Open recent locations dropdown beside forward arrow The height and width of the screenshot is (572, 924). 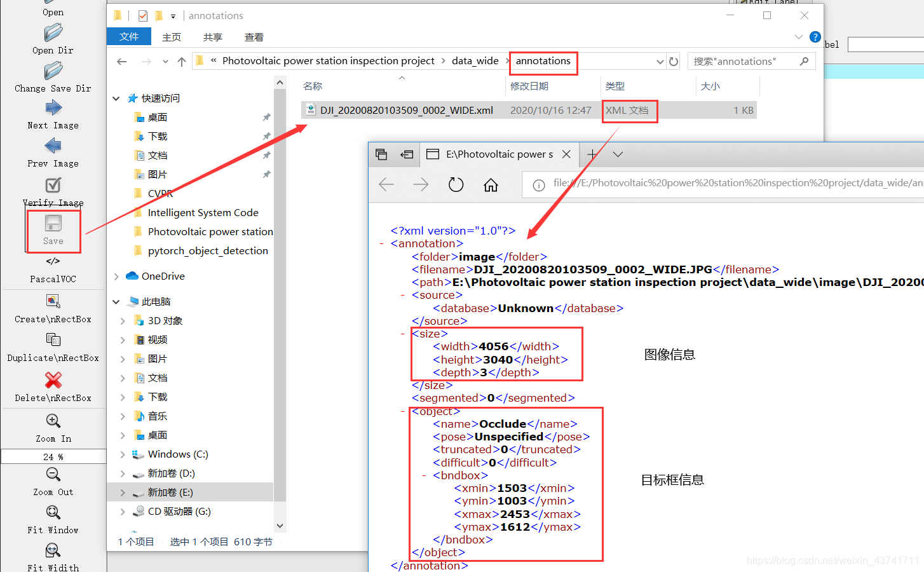(165, 62)
